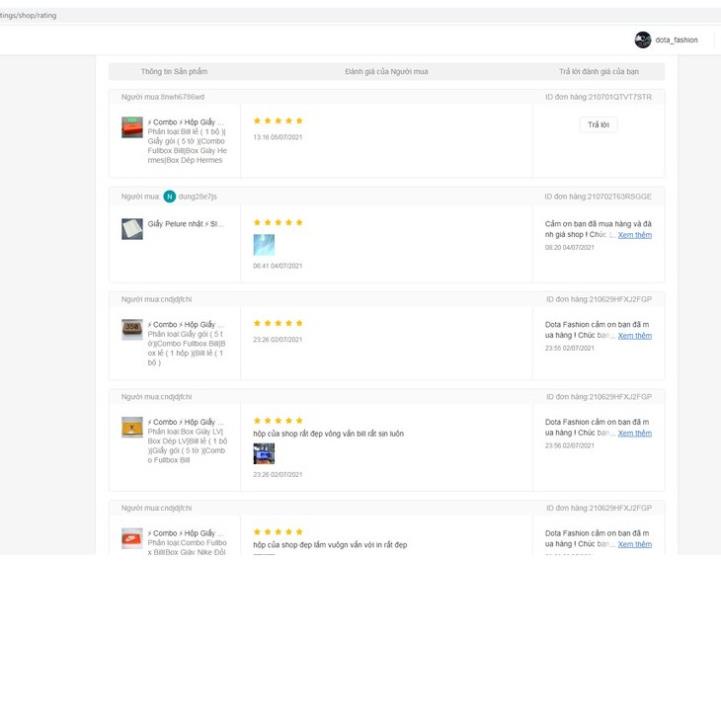Click the Box Giầy Nike variant description
This screenshot has width=721, height=721.
pyautogui.click(x=187, y=547)
